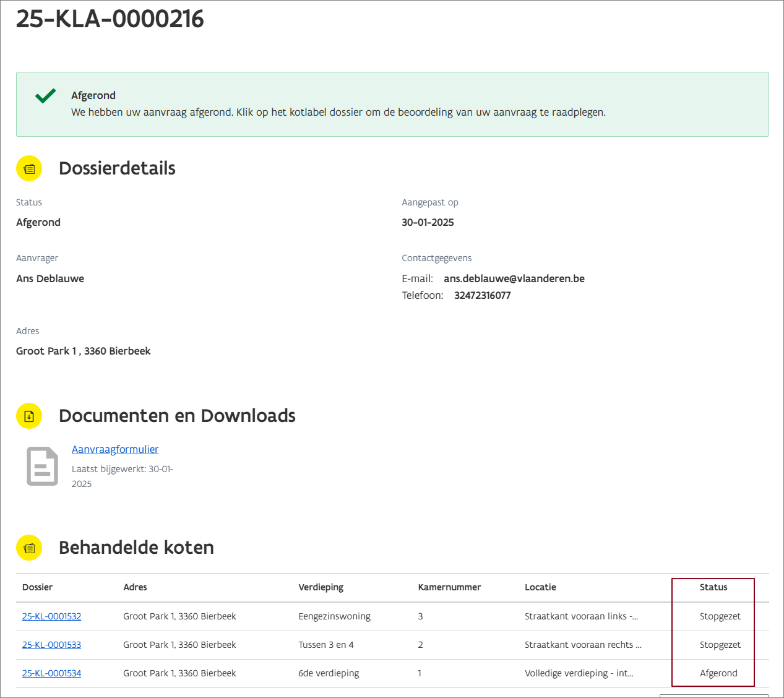Screen dimensions: 784x698
Task: Click the email address ans.deblauwe@vlaanderen.be
Action: pyautogui.click(x=514, y=278)
